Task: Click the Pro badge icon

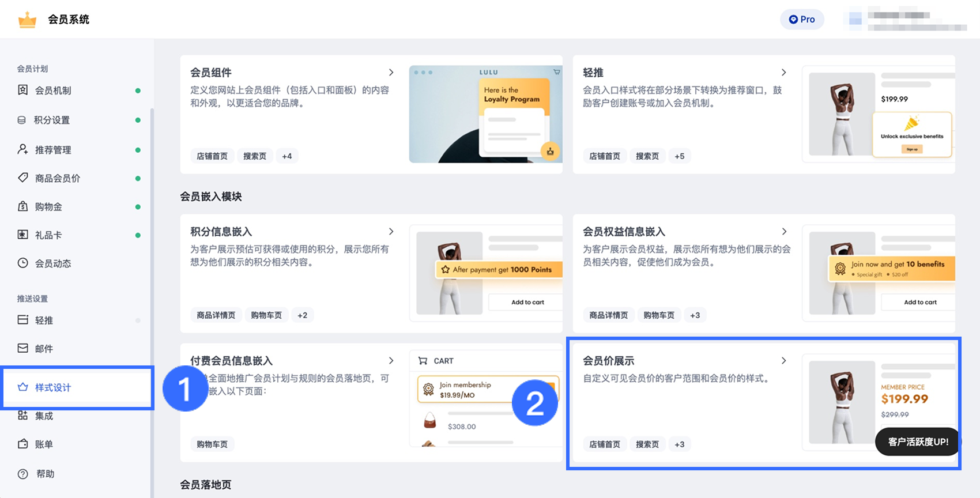Action: [793, 20]
